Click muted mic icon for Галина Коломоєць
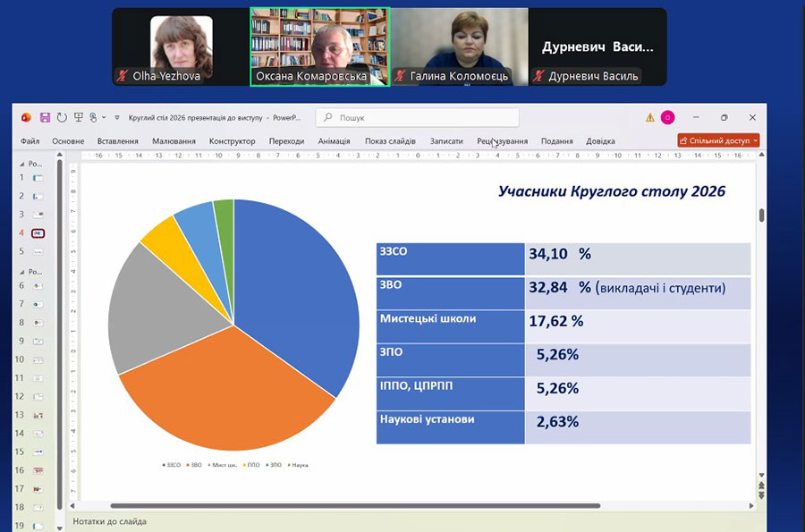 click(400, 77)
